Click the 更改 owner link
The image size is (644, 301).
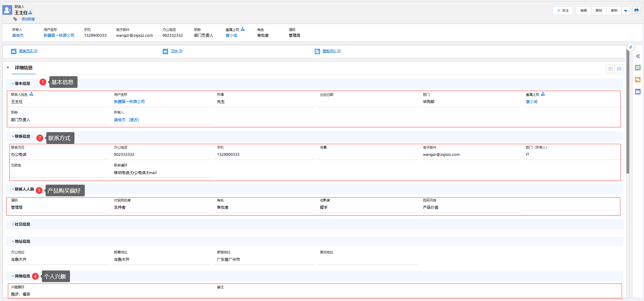[x=134, y=120]
